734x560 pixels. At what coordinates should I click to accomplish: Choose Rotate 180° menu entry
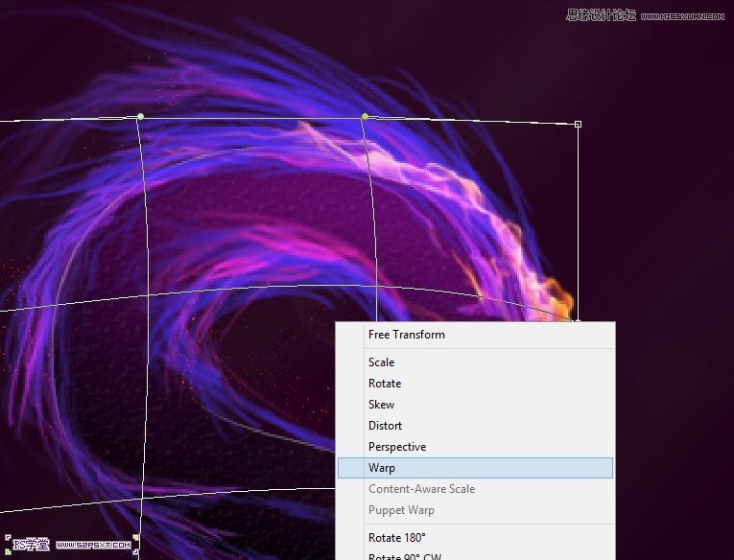(x=475, y=538)
